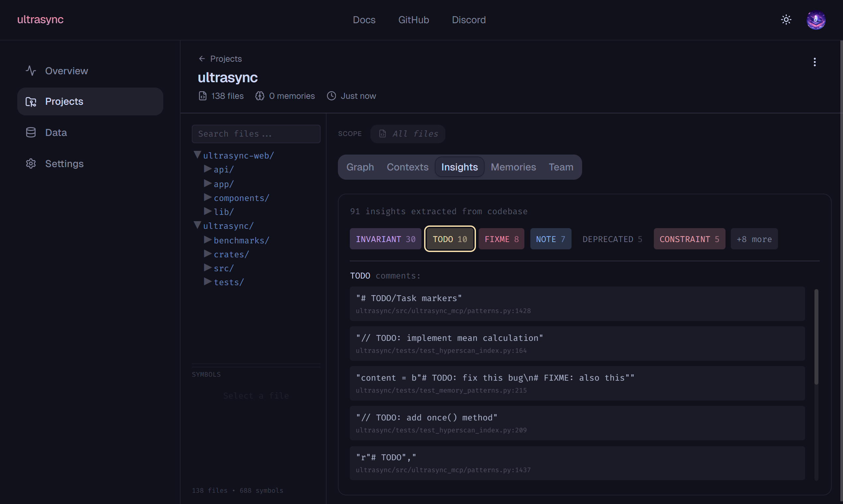
Task: Click the insights list scrollbar
Action: pos(816,336)
